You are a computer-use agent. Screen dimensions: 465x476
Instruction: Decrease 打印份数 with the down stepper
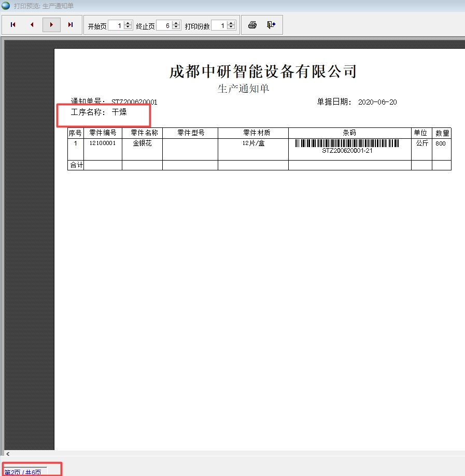[x=231, y=27]
